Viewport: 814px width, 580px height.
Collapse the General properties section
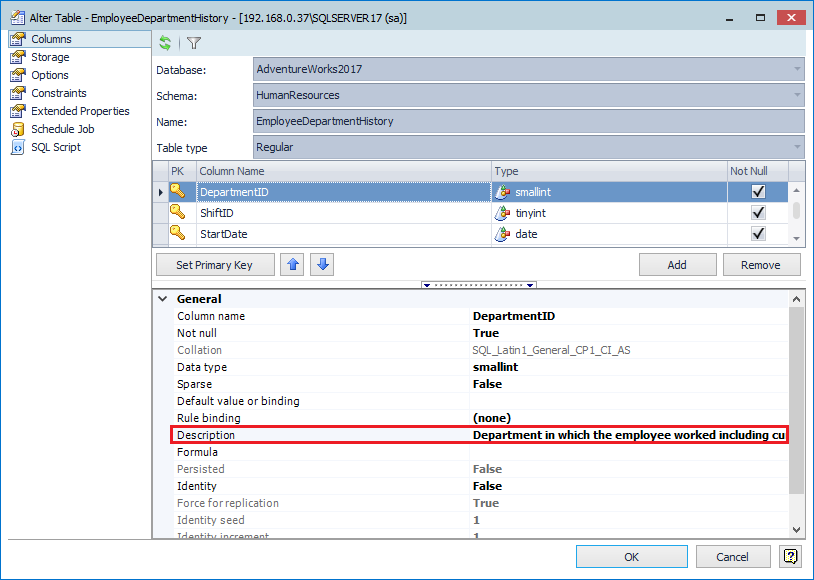(x=163, y=299)
